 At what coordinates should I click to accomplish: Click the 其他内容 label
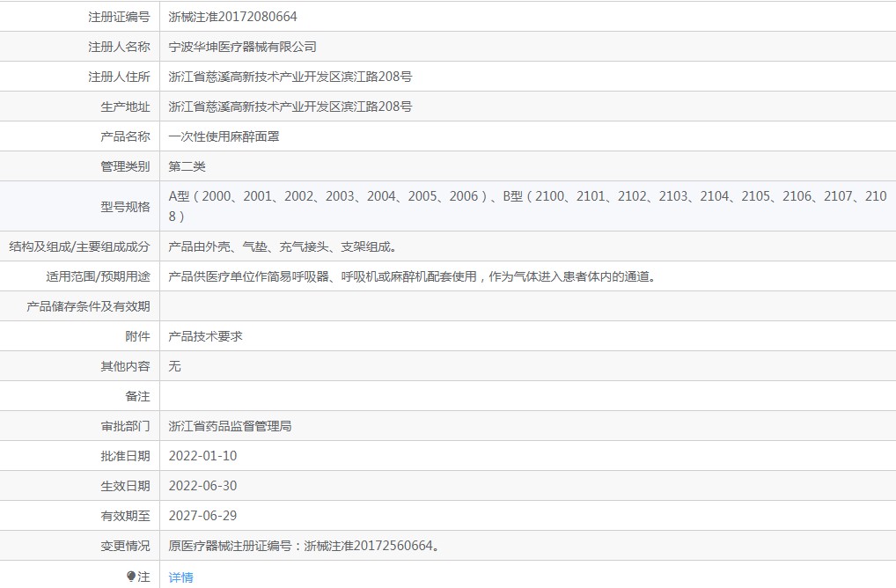[x=125, y=366]
